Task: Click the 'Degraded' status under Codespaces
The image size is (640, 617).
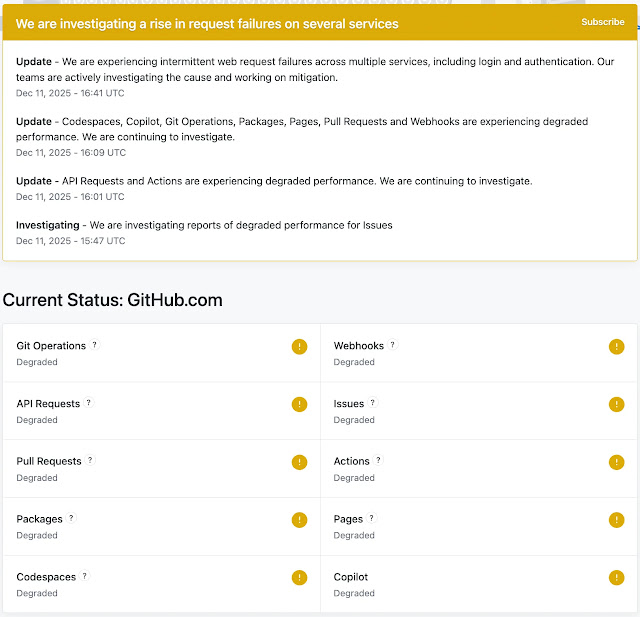Action: [37, 593]
